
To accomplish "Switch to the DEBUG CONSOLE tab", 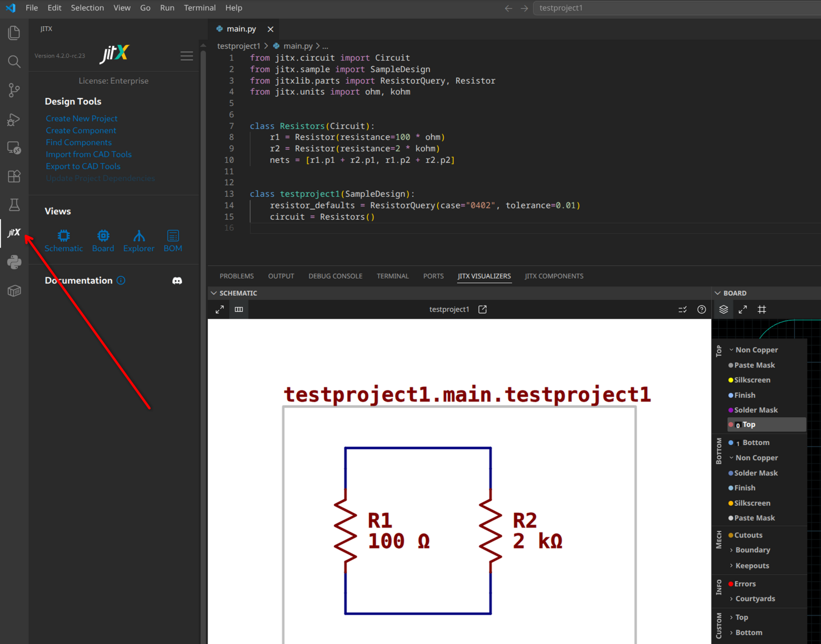I will tap(335, 276).
